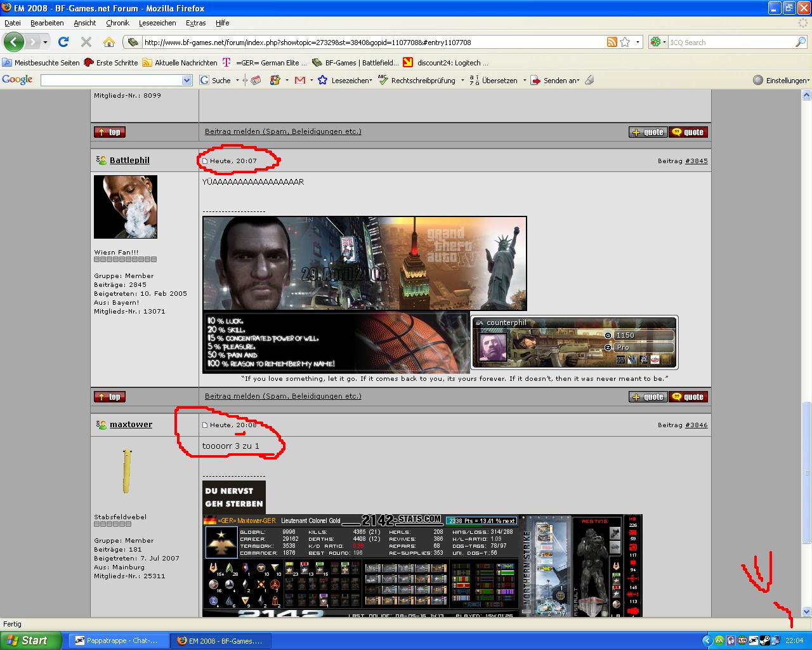Open the address bar history dropdown
Screen dimensions: 812x650
tap(638, 43)
